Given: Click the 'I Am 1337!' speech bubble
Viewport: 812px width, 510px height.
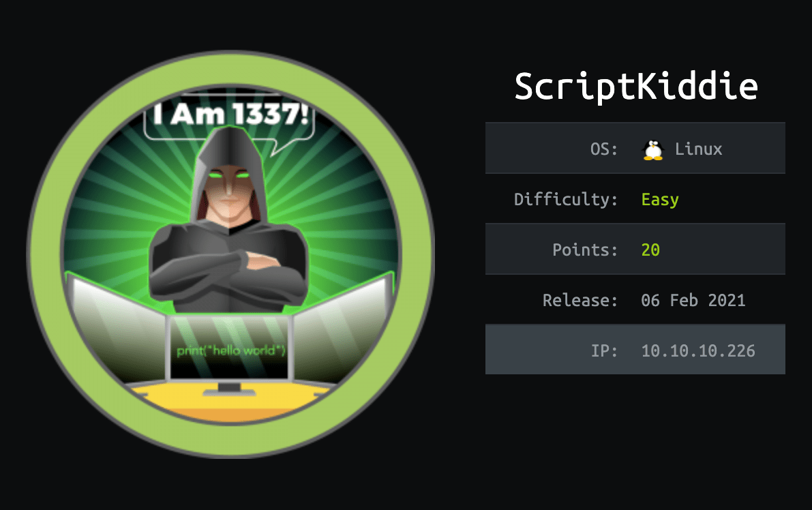Looking at the screenshot, I should (229, 117).
